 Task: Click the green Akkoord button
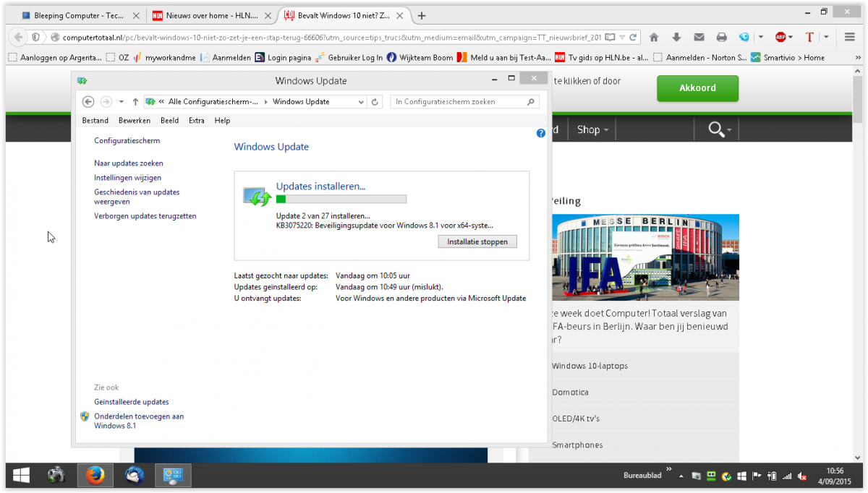[x=698, y=88]
